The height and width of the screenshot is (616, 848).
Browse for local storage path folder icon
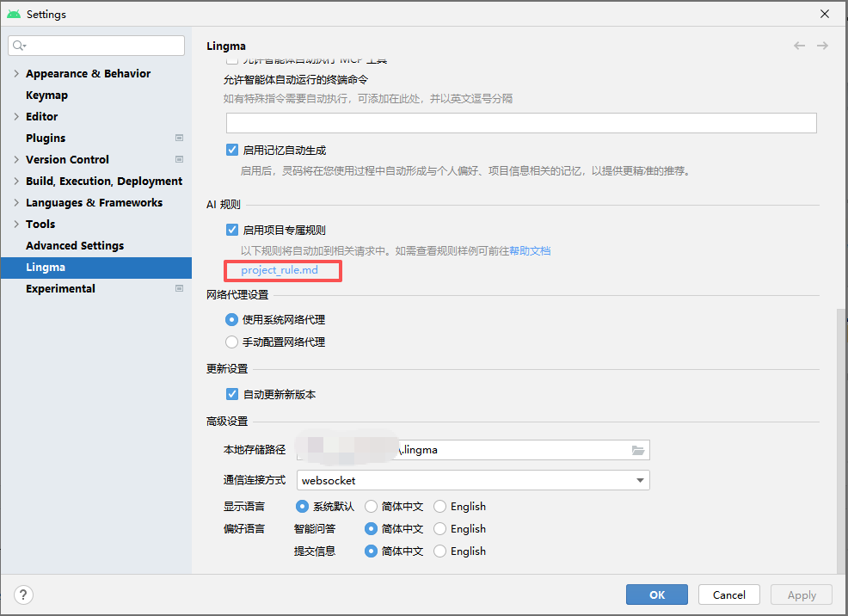tap(638, 450)
